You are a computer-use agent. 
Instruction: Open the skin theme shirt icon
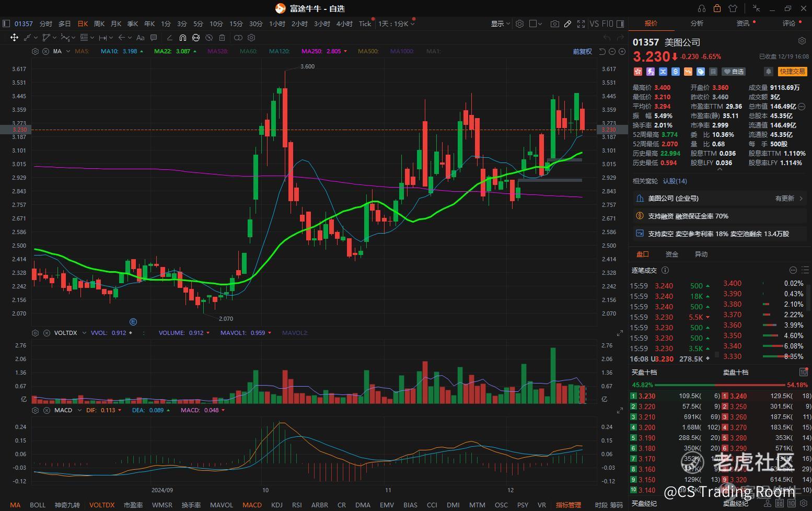[733, 8]
